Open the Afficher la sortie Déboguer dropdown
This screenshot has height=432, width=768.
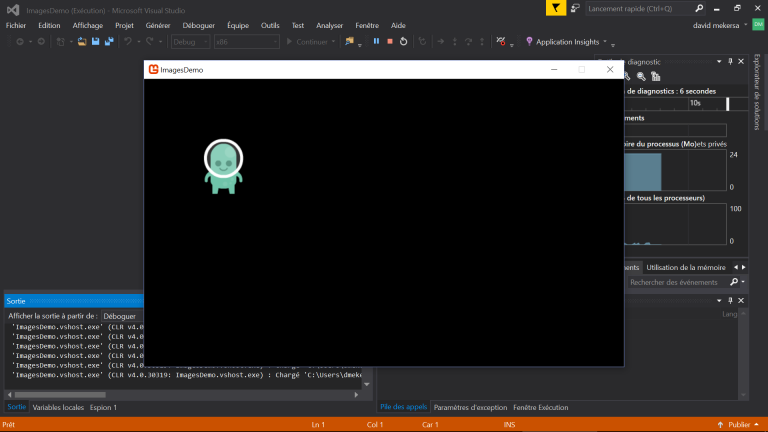tap(122, 316)
